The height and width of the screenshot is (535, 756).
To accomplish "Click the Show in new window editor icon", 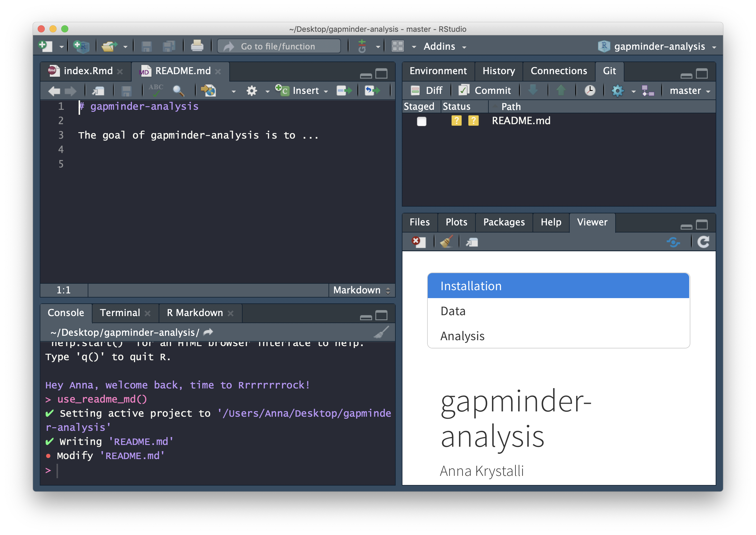I will tap(98, 91).
